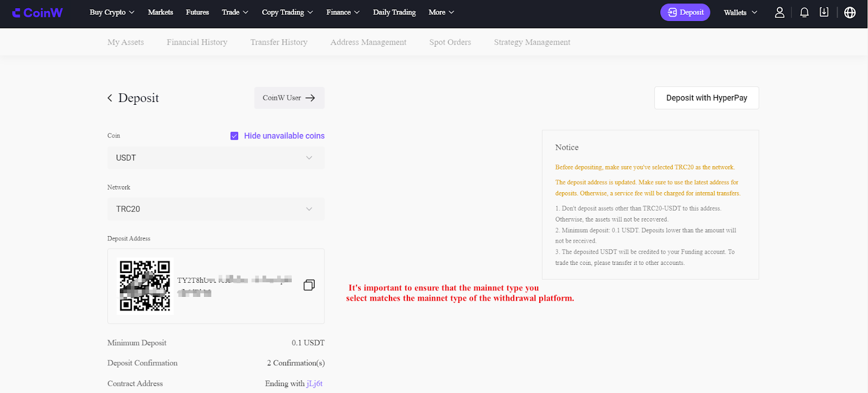Screen dimensions: 868x393
Task: Click the Minimum Deposit label
Action: tap(137, 343)
